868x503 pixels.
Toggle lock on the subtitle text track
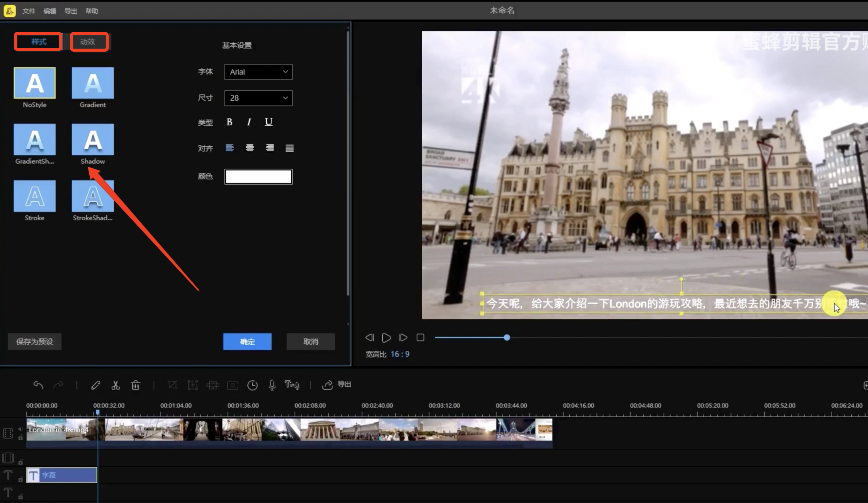coord(21,479)
